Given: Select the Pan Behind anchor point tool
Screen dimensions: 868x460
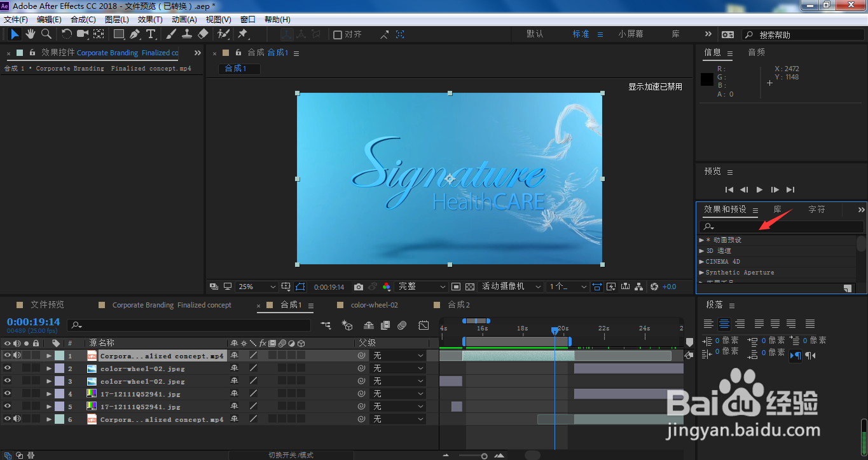Looking at the screenshot, I should click(99, 34).
